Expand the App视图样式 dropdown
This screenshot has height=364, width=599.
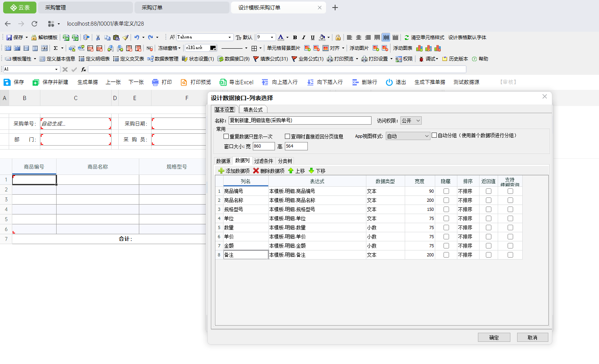click(408, 136)
